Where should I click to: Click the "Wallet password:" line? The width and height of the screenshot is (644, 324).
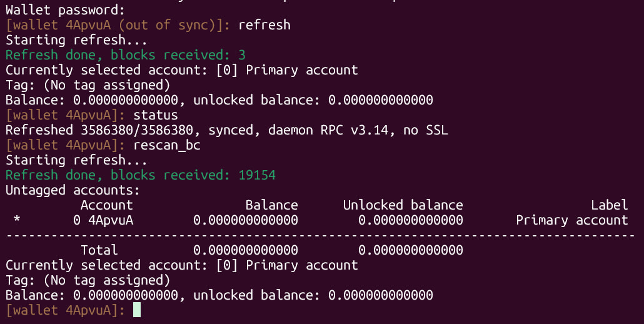click(x=65, y=10)
